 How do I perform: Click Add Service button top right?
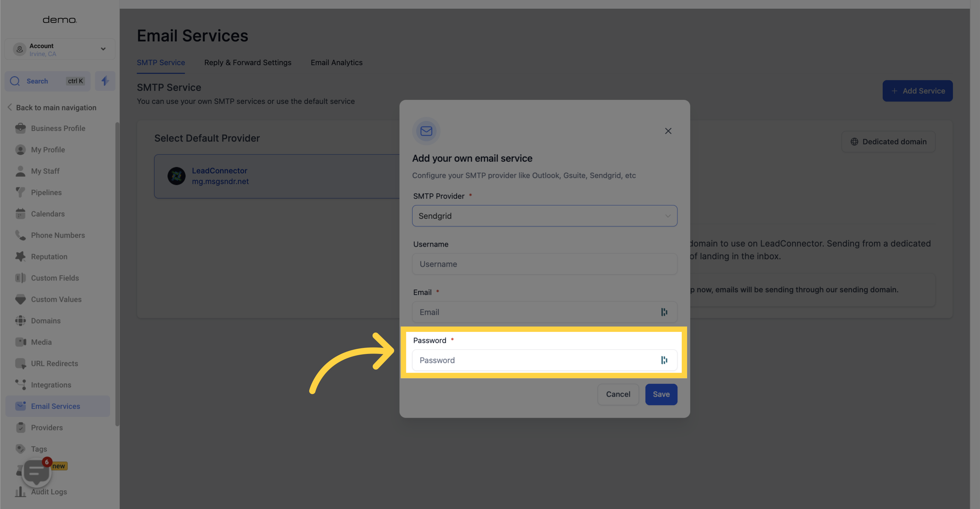[917, 91]
